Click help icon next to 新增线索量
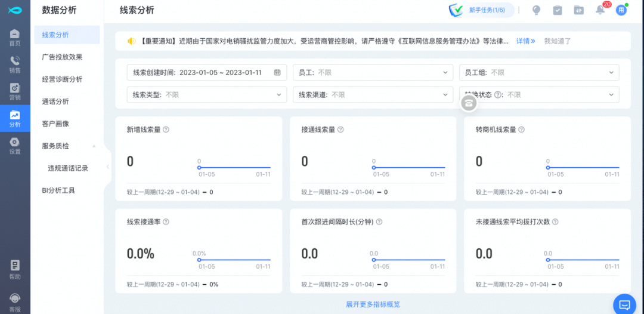The width and height of the screenshot is (644, 314). [x=166, y=130]
